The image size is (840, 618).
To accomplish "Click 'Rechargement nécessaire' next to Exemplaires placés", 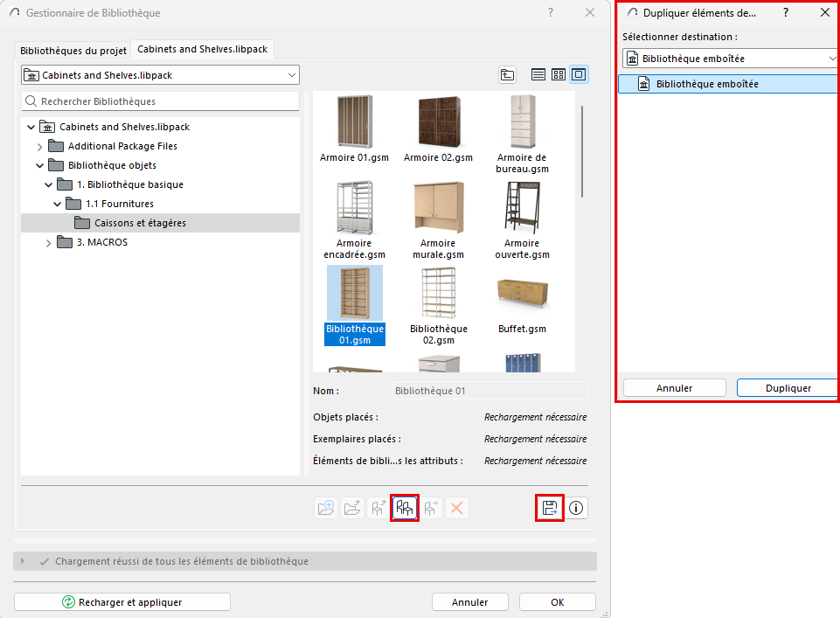I will 535,439.
